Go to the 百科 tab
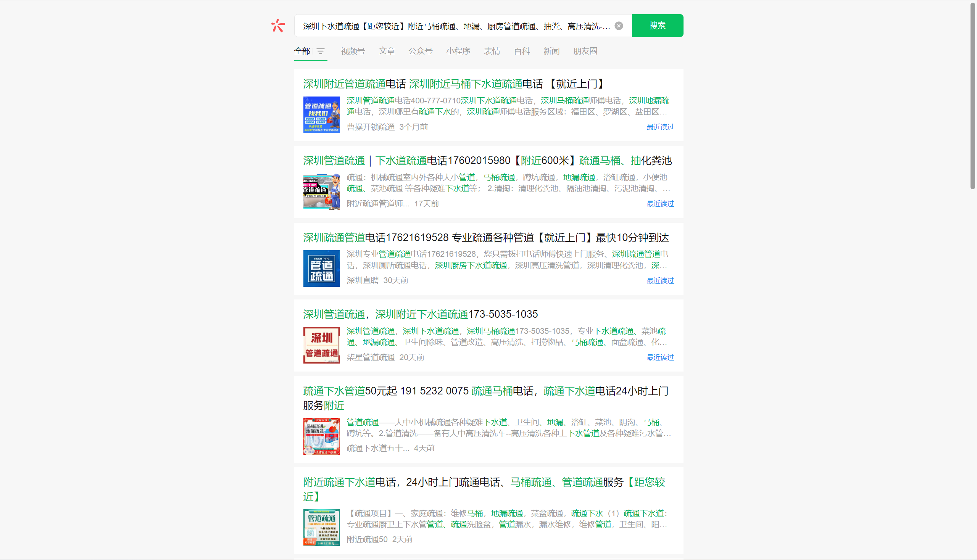 521,51
